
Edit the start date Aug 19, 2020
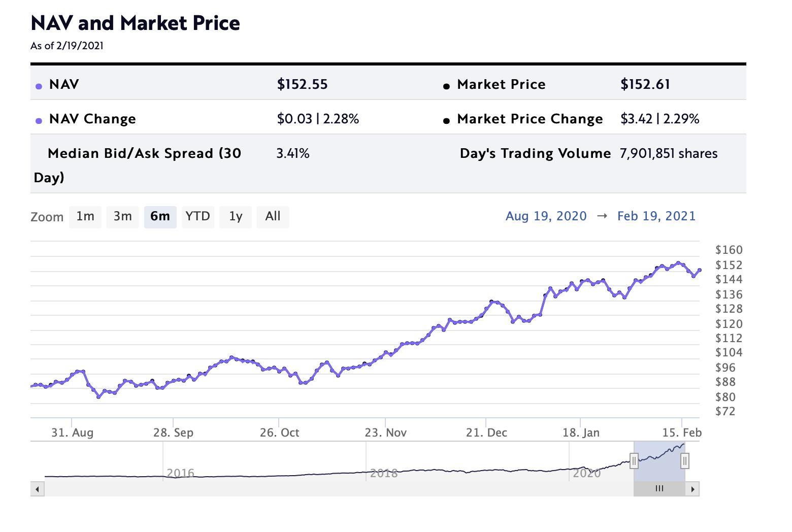pyautogui.click(x=546, y=216)
